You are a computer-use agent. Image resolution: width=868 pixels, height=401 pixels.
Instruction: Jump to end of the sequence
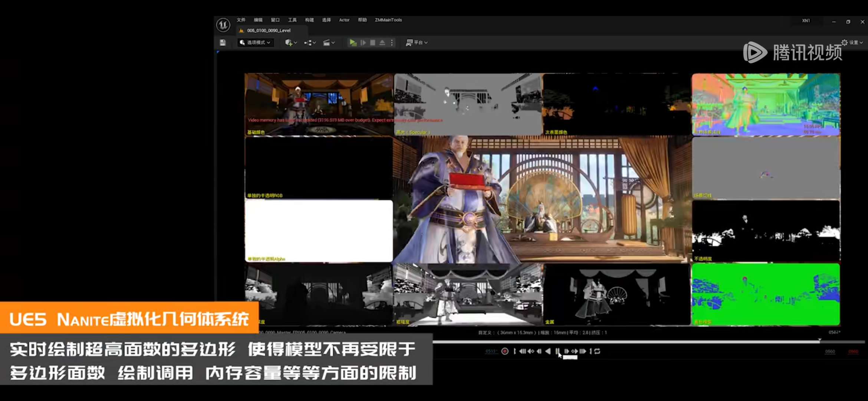click(x=583, y=351)
